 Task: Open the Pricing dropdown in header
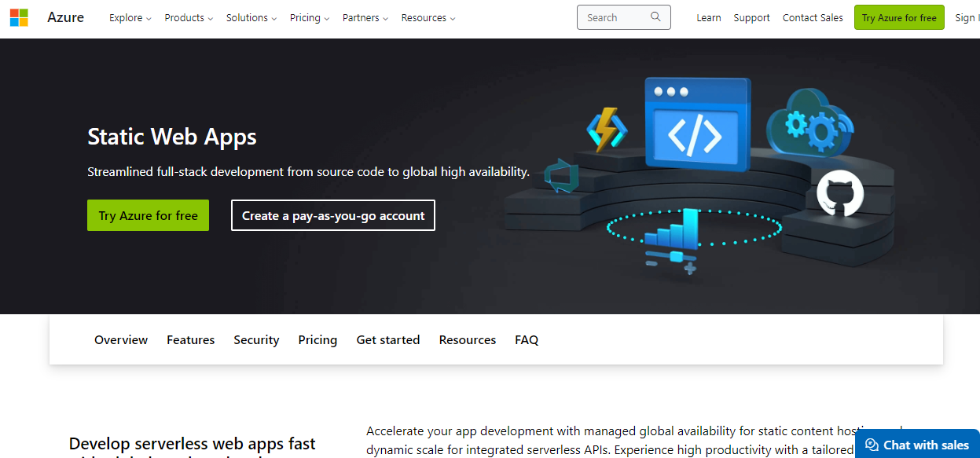309,18
